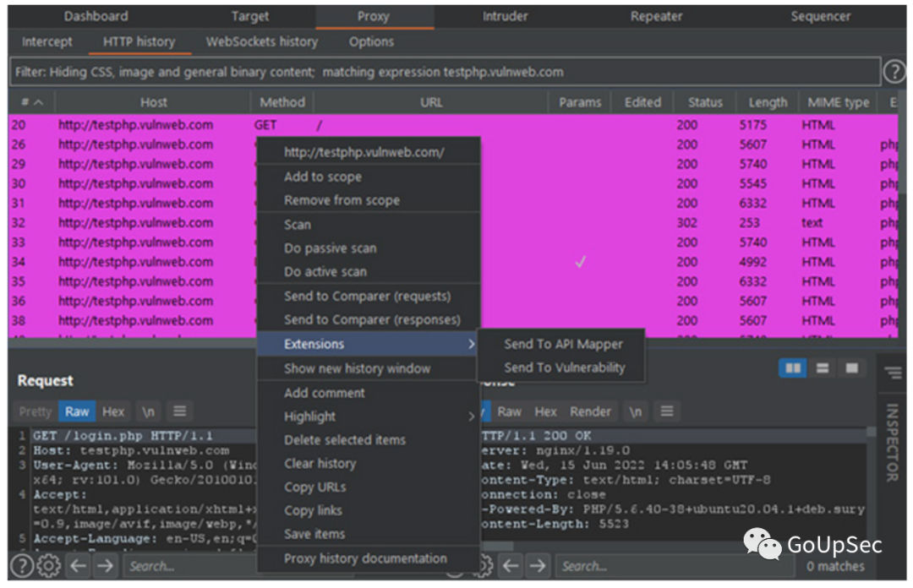Open Response panel hamburger menu icon
This screenshot has height=588, width=913.
click(x=667, y=411)
